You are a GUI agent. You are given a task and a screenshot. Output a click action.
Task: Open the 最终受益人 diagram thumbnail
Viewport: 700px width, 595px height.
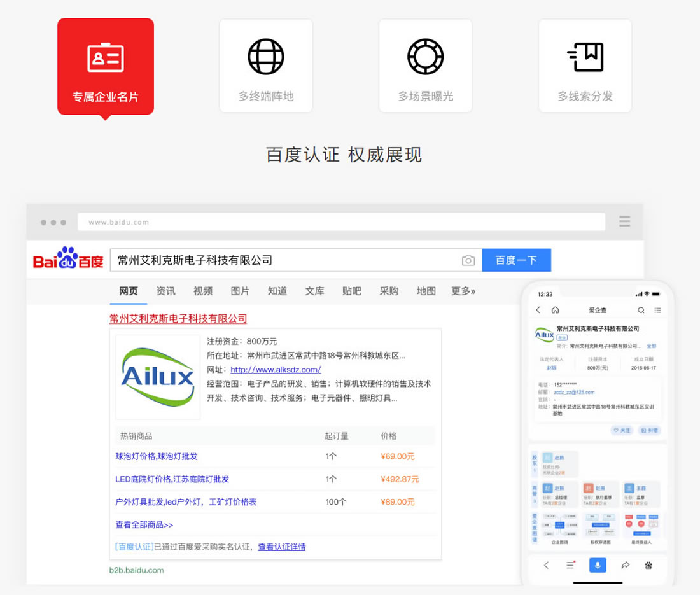[x=641, y=529]
